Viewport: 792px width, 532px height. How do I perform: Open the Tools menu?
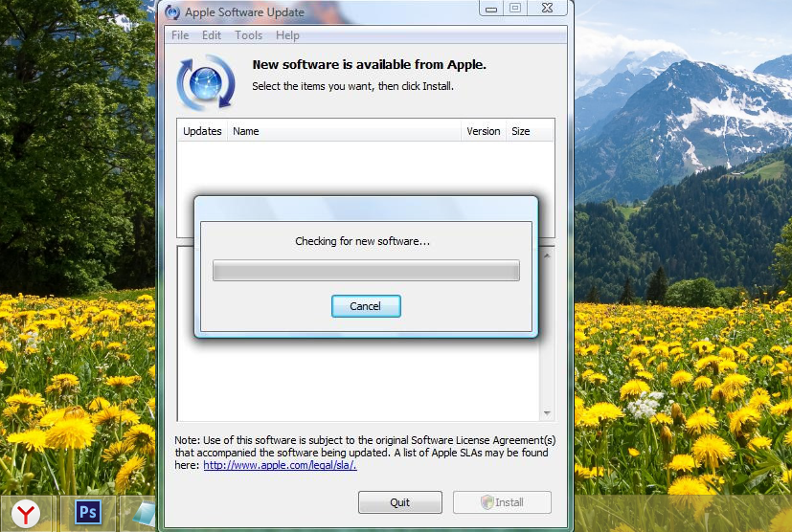(x=248, y=35)
